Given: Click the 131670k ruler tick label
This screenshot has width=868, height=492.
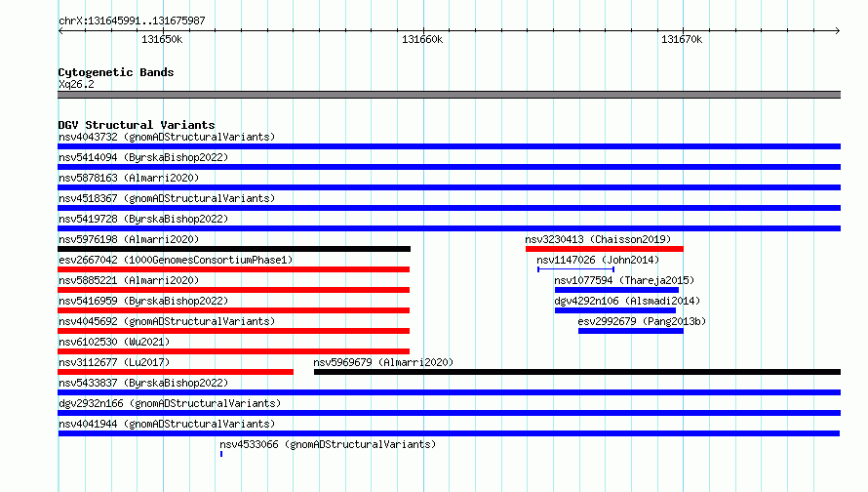Looking at the screenshot, I should [682, 39].
